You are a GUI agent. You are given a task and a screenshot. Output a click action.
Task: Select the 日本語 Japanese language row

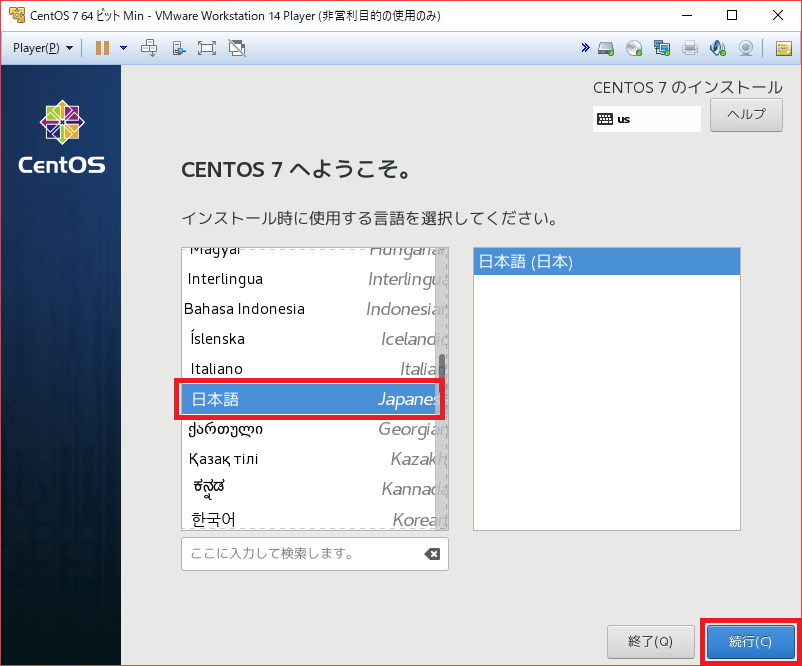pos(310,399)
